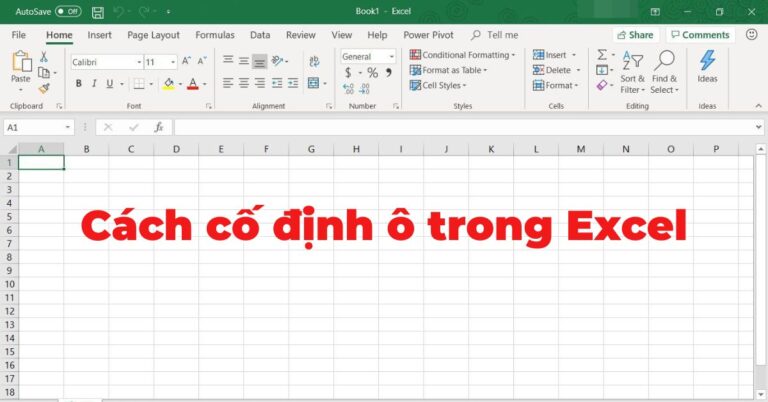Image resolution: width=768 pixels, height=402 pixels.
Task: Click the smiley feedback icon
Action: (751, 34)
